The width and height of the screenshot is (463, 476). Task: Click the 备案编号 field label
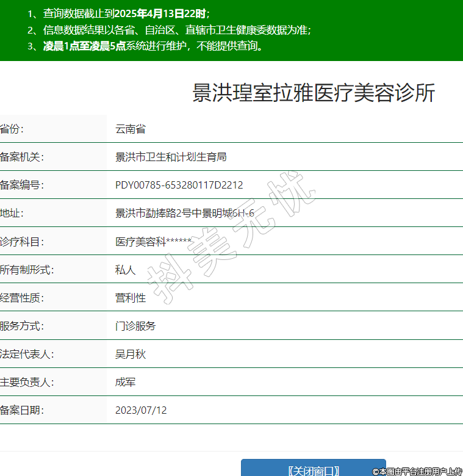[22, 185]
